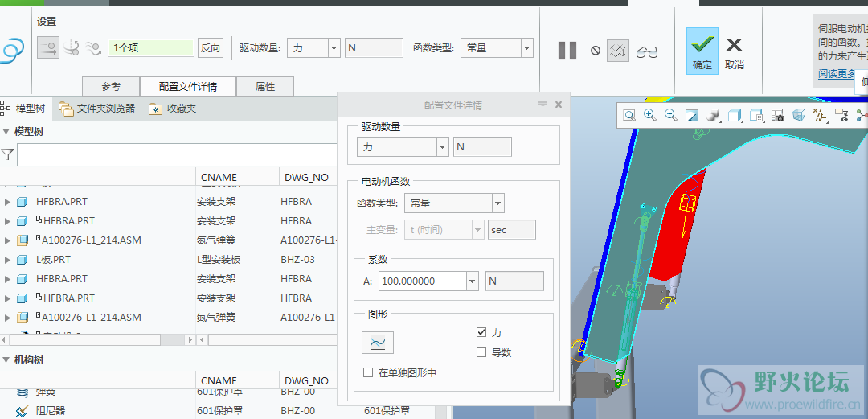Viewport: 868px width, 419px height.
Task: Open the saved orientations cube icon
Action: [x=735, y=115]
